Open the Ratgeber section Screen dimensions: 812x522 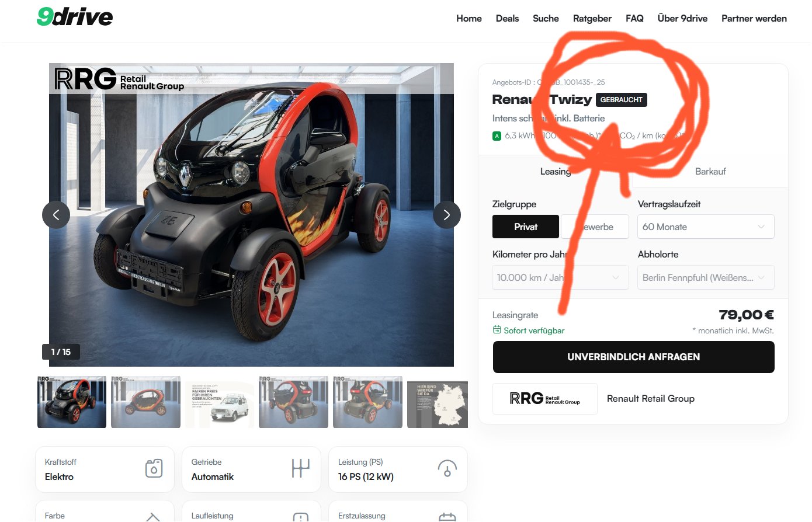[x=592, y=18]
